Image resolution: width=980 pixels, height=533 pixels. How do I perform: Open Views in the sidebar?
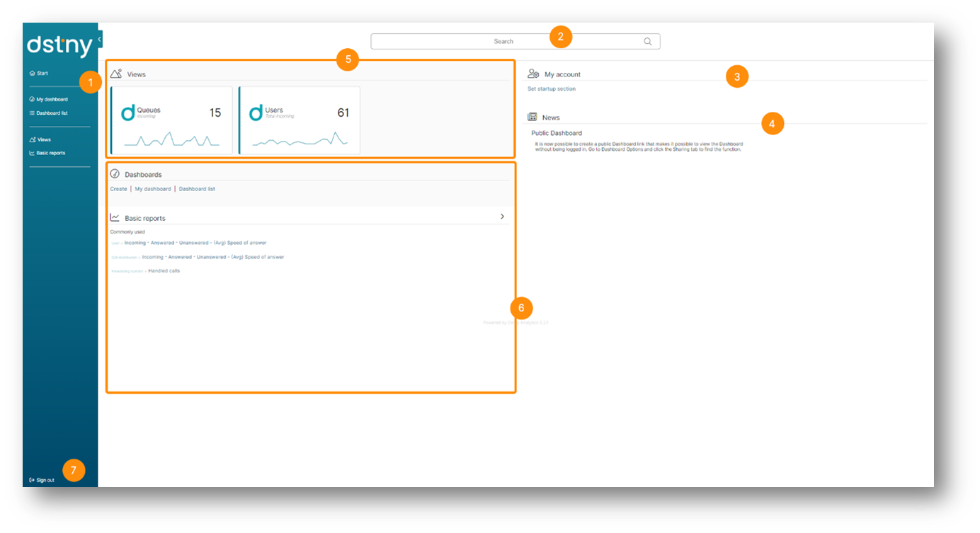click(x=40, y=139)
